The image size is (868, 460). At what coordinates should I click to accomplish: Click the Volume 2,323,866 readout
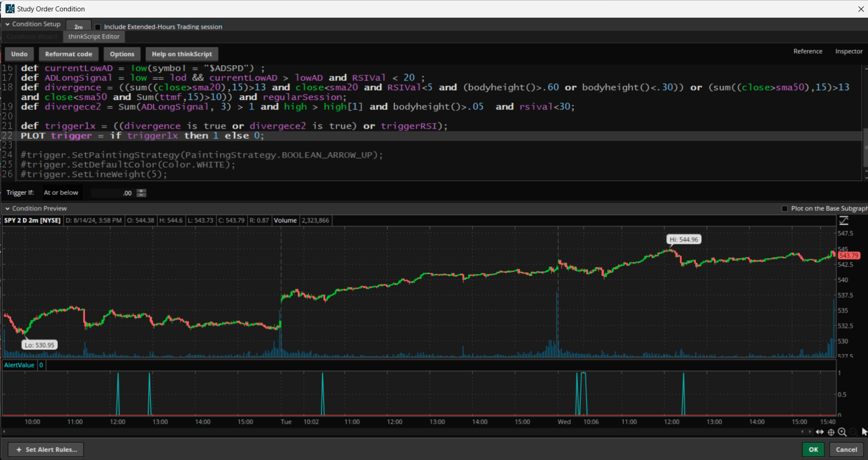[301, 220]
